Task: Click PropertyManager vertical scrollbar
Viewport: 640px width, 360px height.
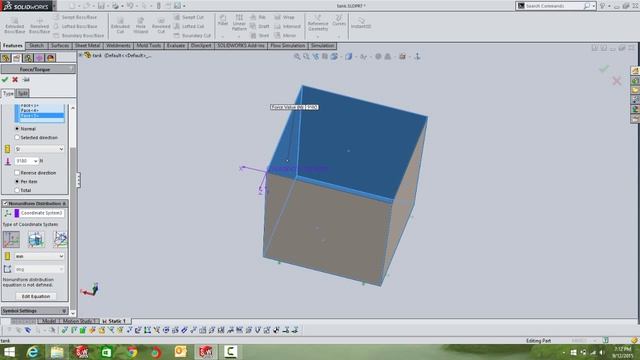Action: 73,210
